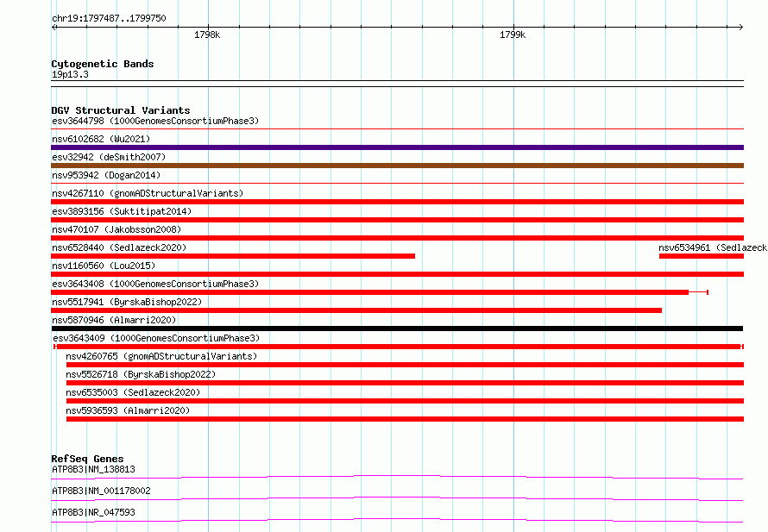The height and width of the screenshot is (532, 768).
Task: Open the esv3893156 (Suktitipat2014) label
Action: 122,211
